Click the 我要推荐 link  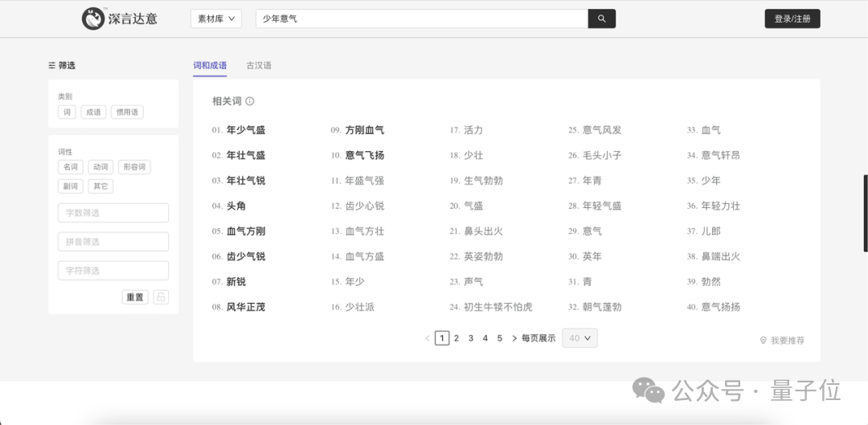[788, 341]
